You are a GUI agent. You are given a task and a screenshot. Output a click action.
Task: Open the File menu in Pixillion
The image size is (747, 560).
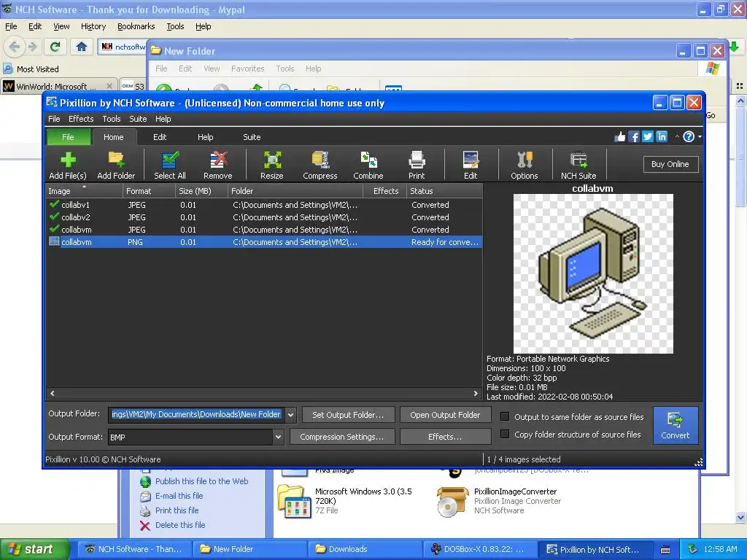[54, 119]
